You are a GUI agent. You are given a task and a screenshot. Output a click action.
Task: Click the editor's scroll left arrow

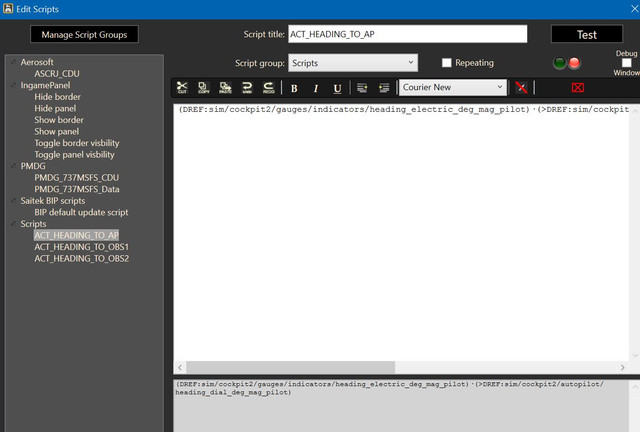point(180,367)
